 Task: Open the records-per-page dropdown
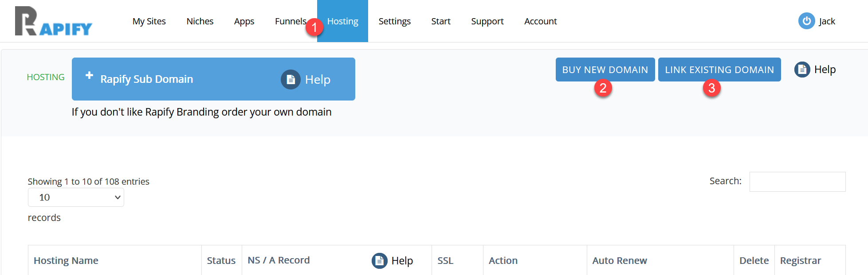point(76,198)
